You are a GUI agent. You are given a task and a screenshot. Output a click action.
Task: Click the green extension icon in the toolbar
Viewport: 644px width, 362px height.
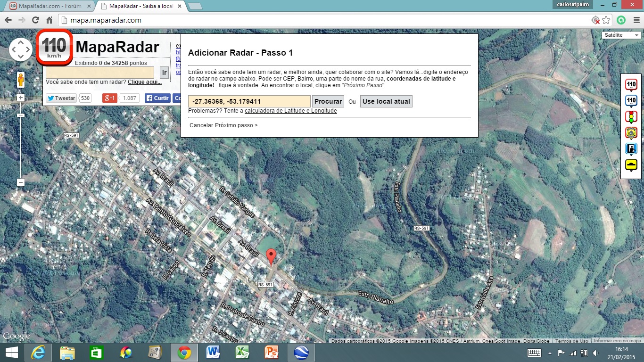pos(621,20)
